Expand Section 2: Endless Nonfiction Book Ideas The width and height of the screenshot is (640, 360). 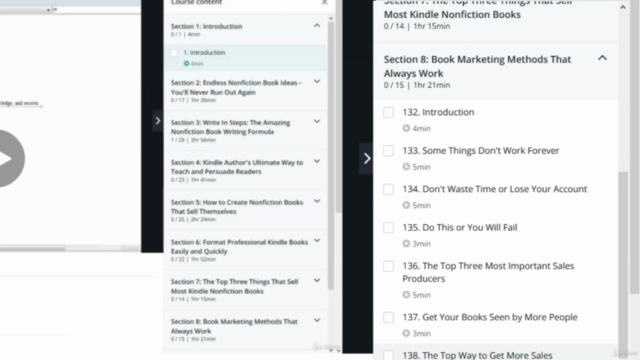[x=317, y=82]
